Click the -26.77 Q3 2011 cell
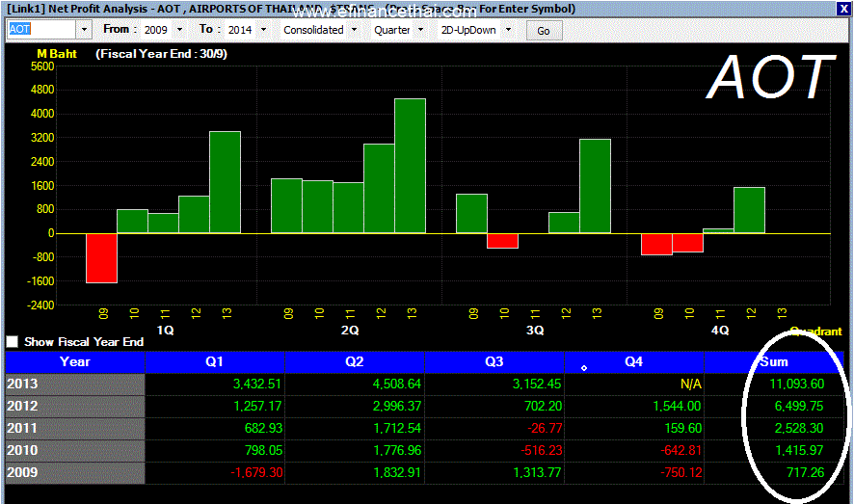The image size is (854, 504). [x=494, y=428]
